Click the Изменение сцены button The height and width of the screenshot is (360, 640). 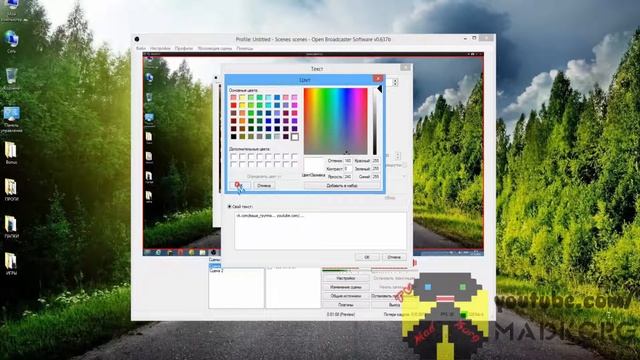[346, 287]
